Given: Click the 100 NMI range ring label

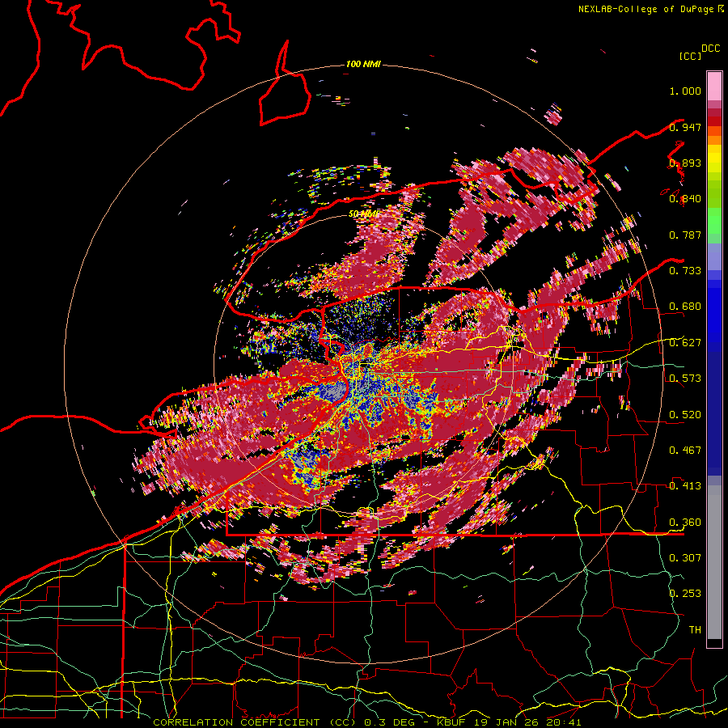Looking at the screenshot, I should pyautogui.click(x=363, y=64).
